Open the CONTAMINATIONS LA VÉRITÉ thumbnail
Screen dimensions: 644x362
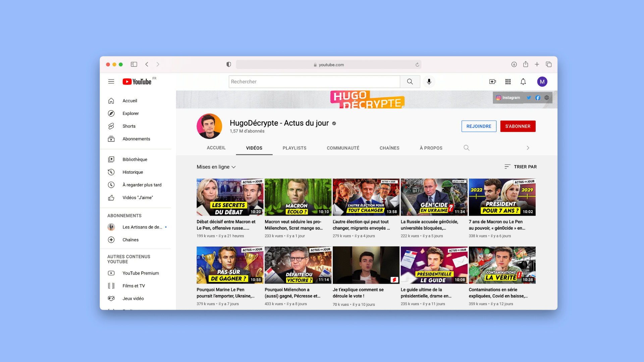(502, 265)
